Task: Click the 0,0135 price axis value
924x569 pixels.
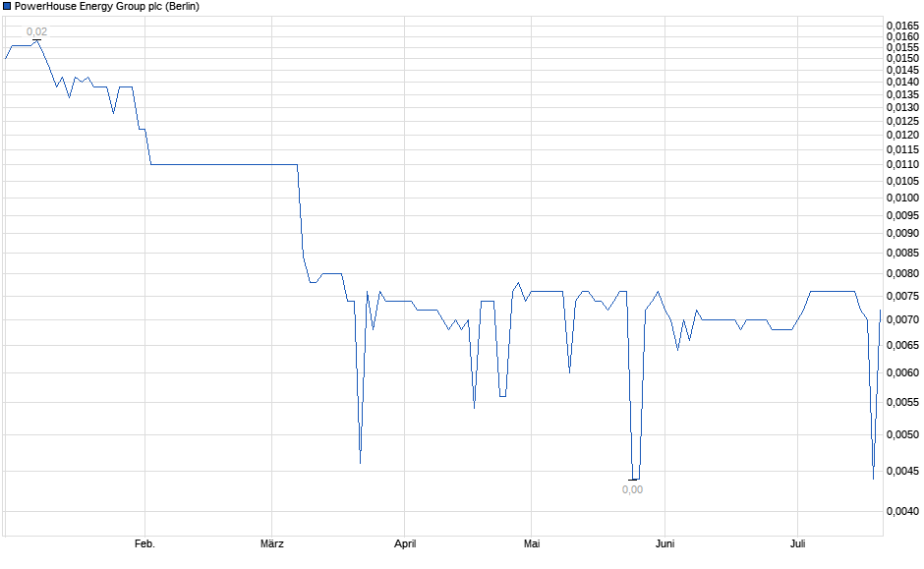Action: (x=902, y=94)
